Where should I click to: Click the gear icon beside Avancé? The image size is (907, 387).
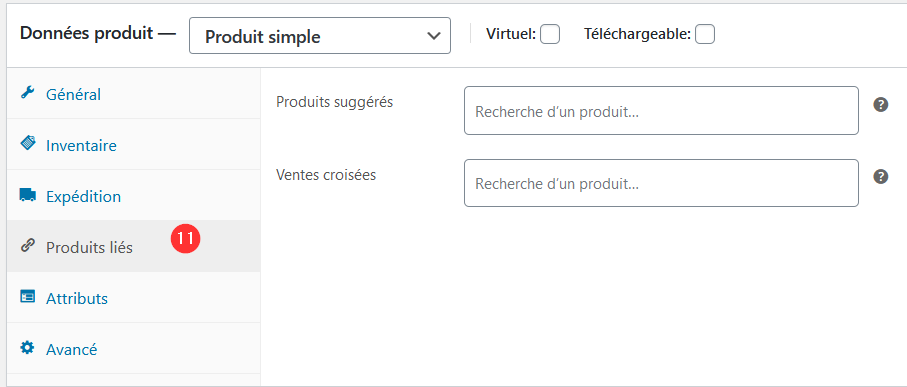coord(27,348)
